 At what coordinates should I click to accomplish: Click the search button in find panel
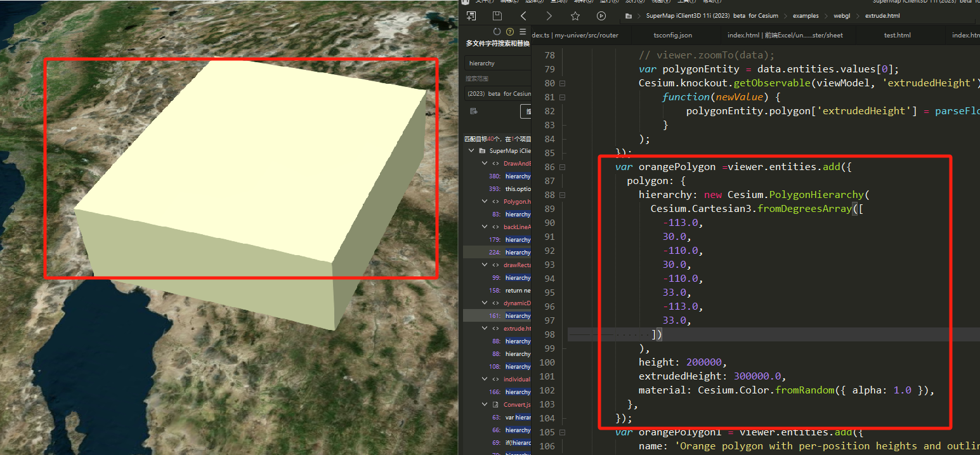tap(526, 112)
